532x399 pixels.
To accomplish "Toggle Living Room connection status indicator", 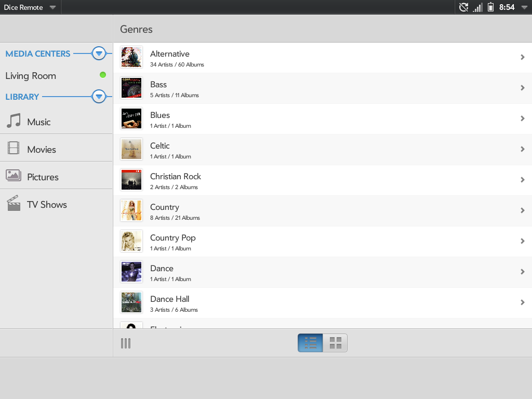I will 103,75.
